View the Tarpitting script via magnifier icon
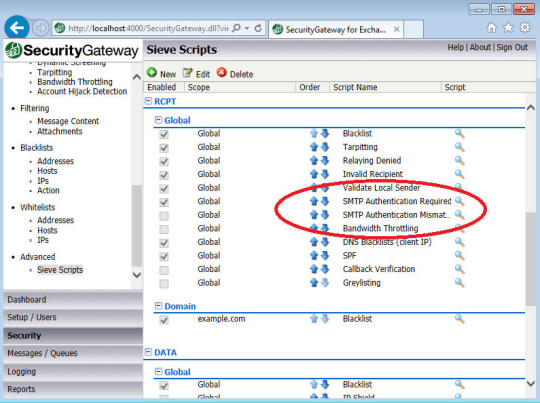The image size is (540, 403). [x=459, y=147]
